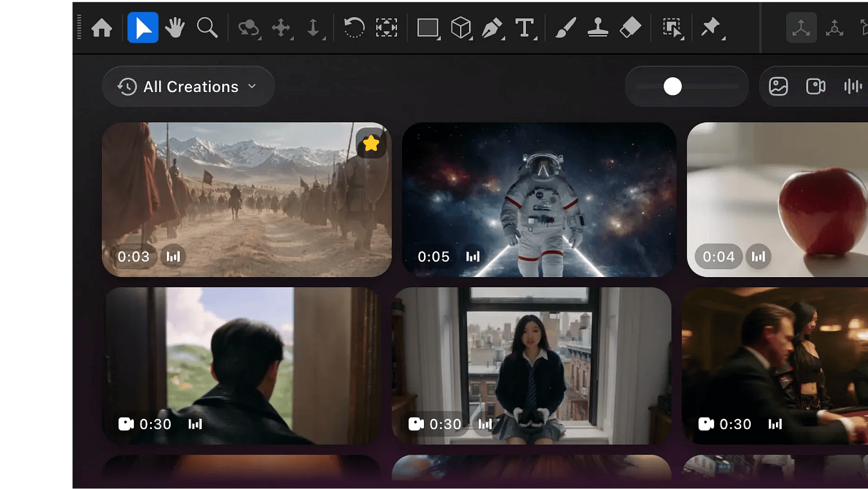Pick the 3D cube tool
Screen dimensions: 868x489
(x=461, y=28)
